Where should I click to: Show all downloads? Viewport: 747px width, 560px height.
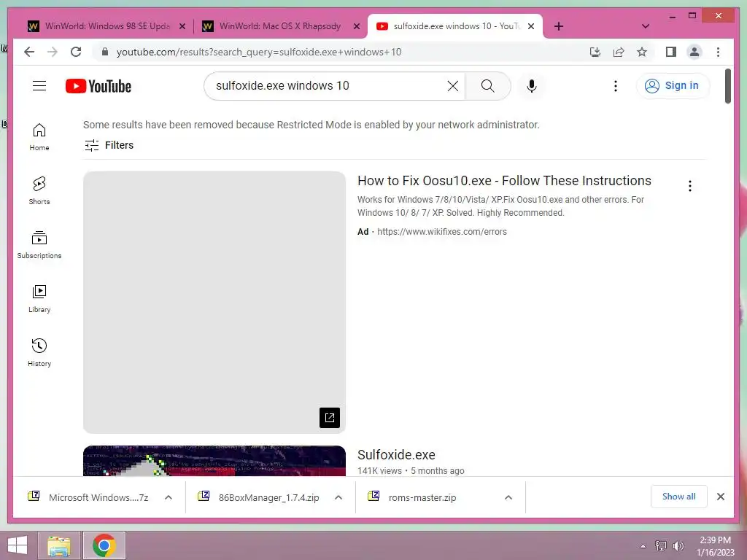(x=679, y=497)
